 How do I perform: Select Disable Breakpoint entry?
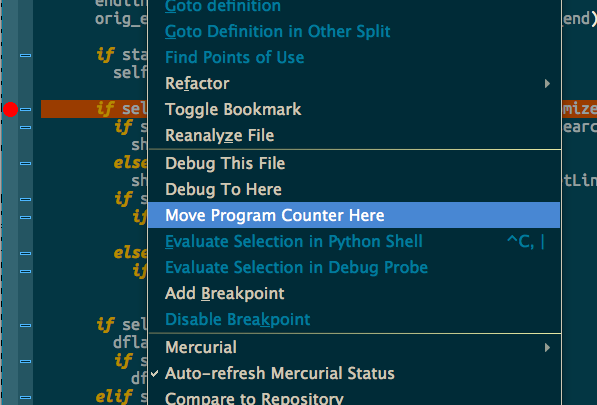coord(354,319)
